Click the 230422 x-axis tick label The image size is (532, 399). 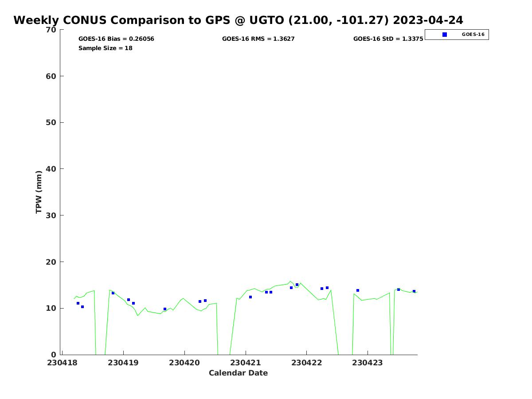[306, 363]
